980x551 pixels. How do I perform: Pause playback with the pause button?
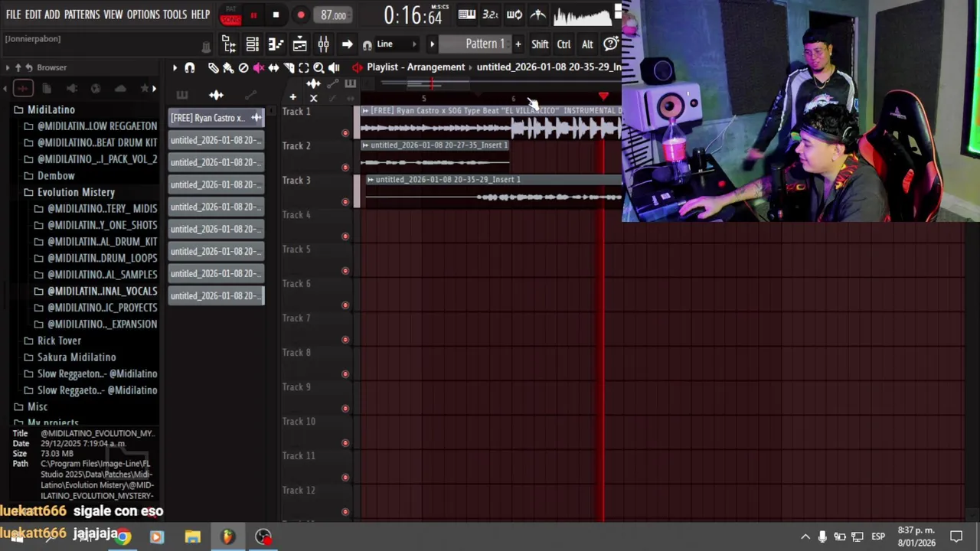click(253, 15)
